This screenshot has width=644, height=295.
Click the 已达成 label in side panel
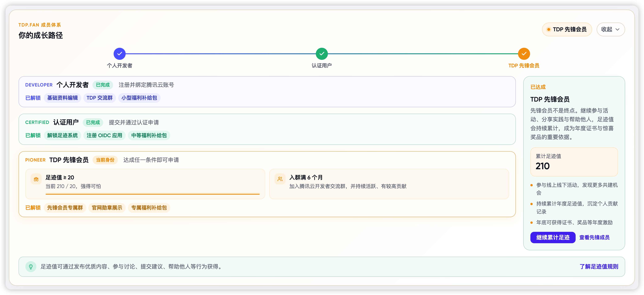[x=538, y=87]
